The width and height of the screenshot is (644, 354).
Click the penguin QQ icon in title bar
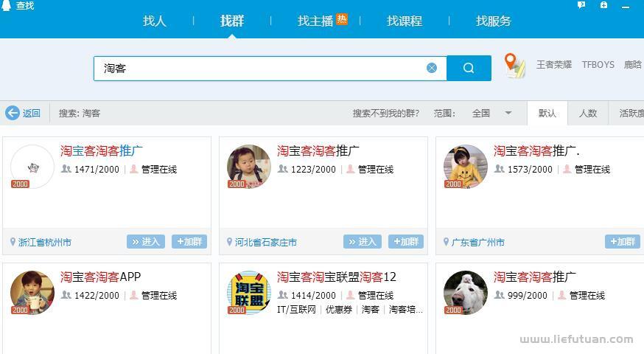pyautogui.click(x=6, y=5)
